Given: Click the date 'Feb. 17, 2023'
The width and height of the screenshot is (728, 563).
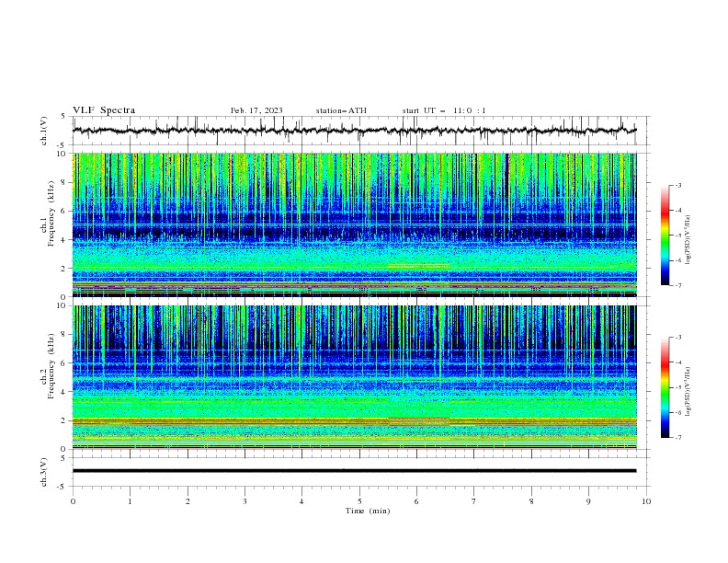Looking at the screenshot, I should click(256, 110).
